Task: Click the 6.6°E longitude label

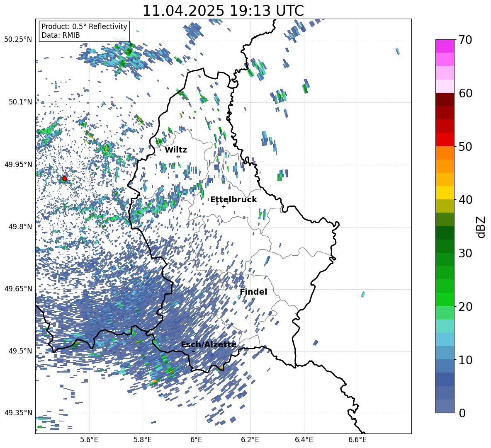Action: click(357, 440)
